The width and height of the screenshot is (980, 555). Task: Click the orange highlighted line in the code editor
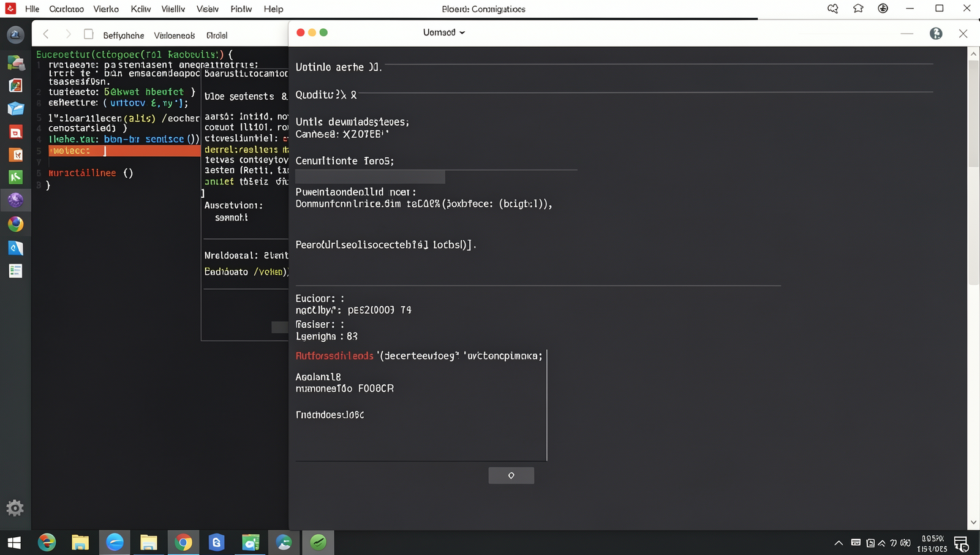click(124, 151)
